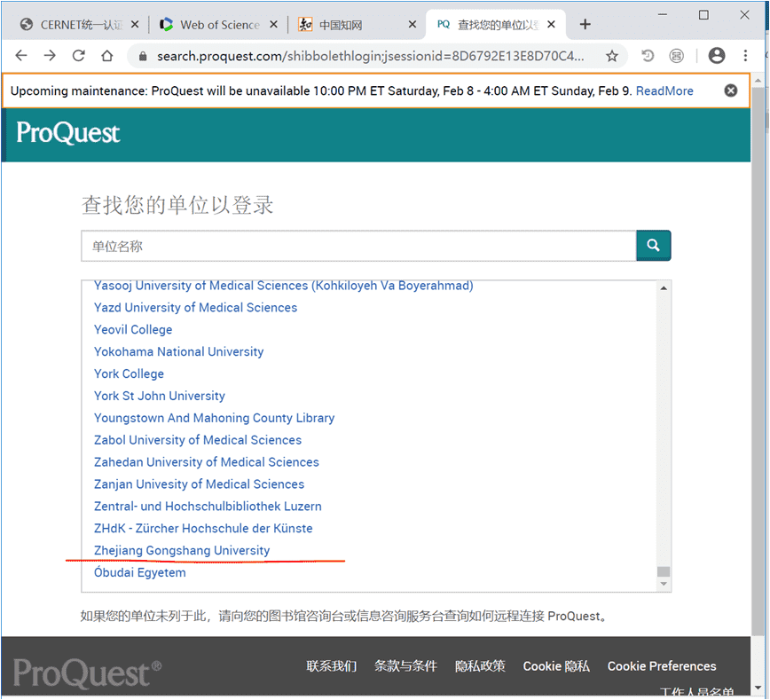Reload the page with browser refresh icon
This screenshot has height=700, width=770.
pyautogui.click(x=78, y=56)
